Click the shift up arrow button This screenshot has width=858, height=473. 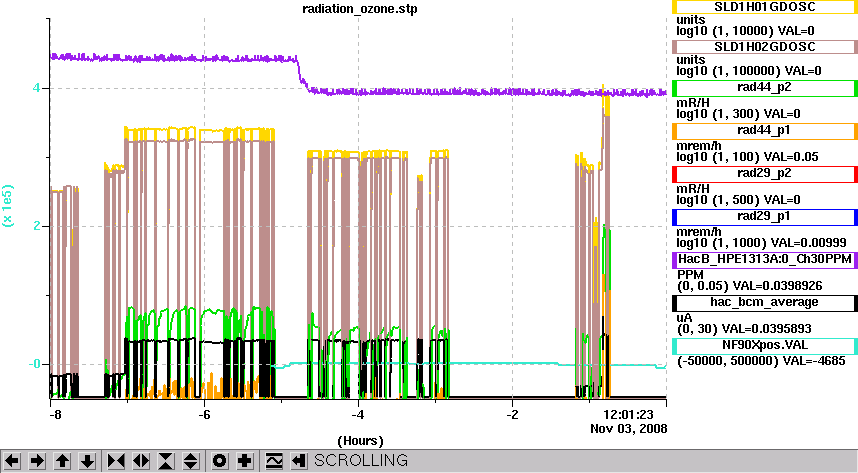tap(62, 461)
